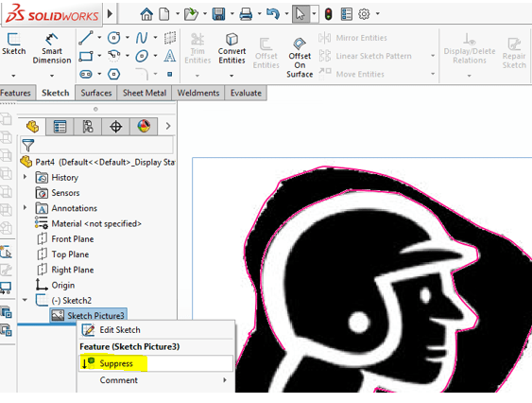Undo the last action with Undo arrow
The height and width of the screenshot is (403, 532).
[273, 14]
